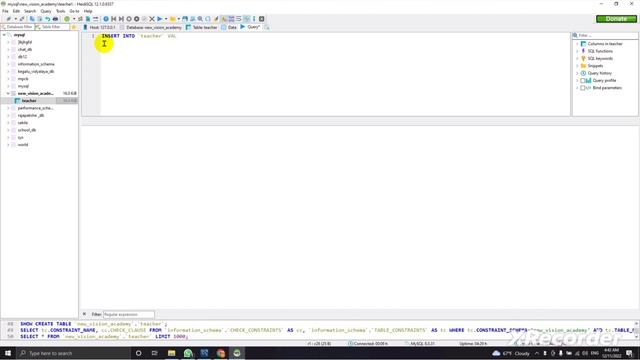Screen dimensions: 640x360
Task: Open the Search menu
Action: pyautogui.click(x=30, y=11)
